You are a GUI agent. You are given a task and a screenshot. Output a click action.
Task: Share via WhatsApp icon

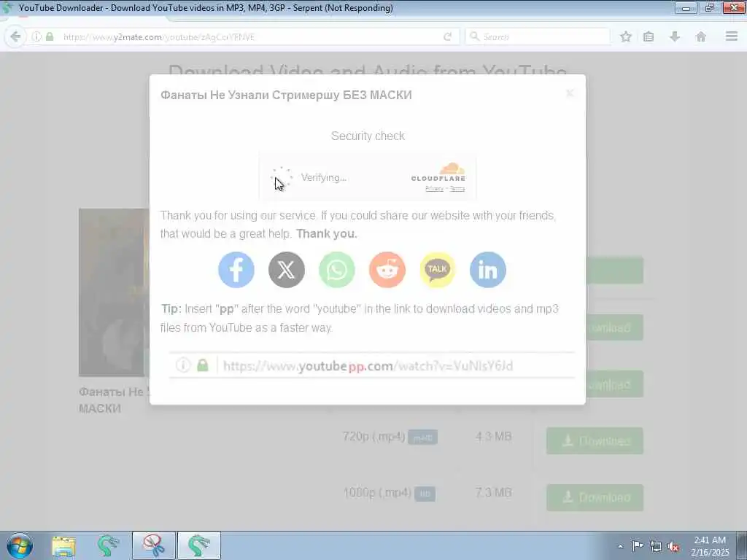point(337,270)
